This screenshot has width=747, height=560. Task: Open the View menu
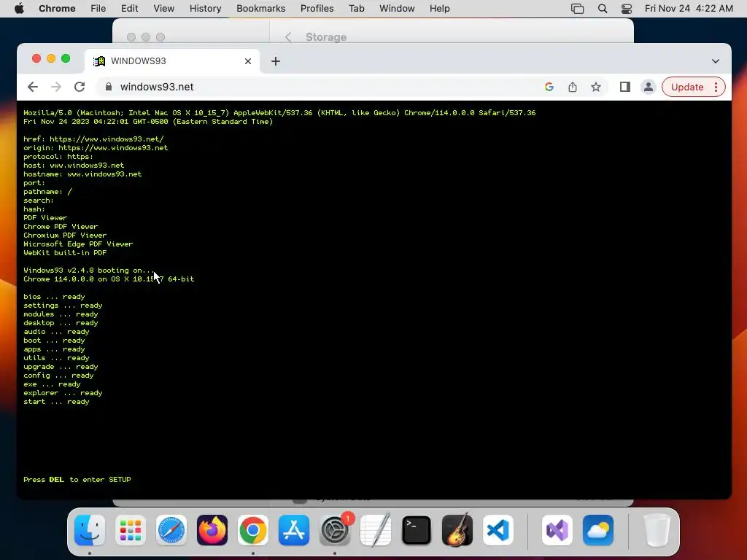pyautogui.click(x=163, y=8)
